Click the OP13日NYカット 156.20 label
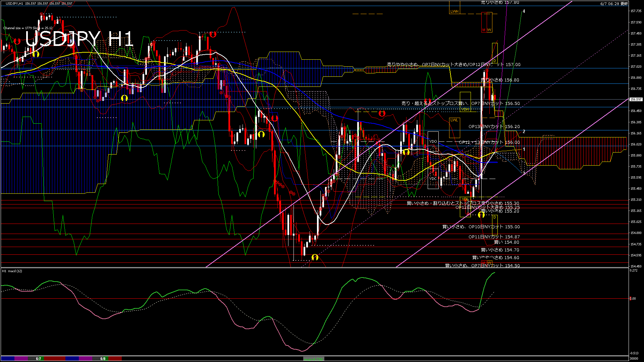 point(494,127)
